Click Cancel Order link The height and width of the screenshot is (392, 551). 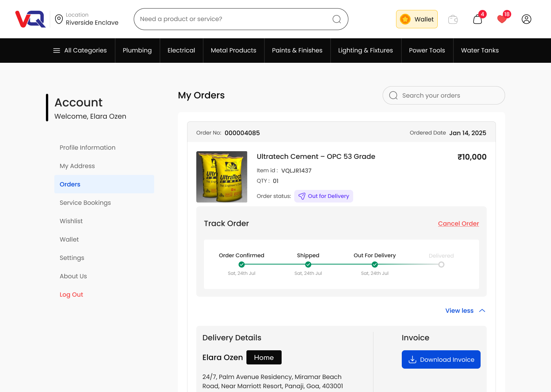(x=458, y=224)
